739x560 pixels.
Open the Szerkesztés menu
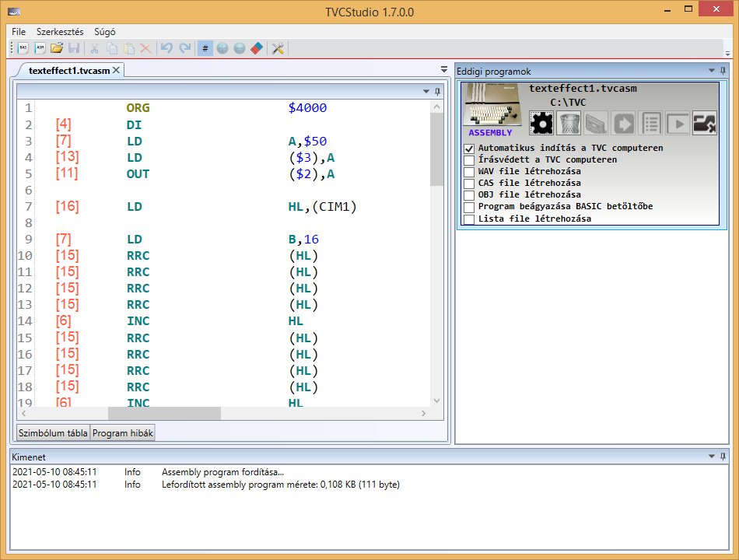coord(60,32)
